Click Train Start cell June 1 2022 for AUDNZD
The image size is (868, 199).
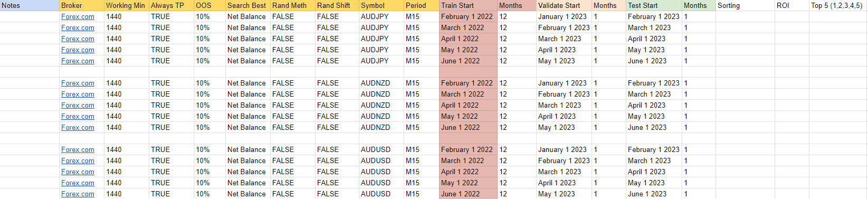click(x=468, y=127)
